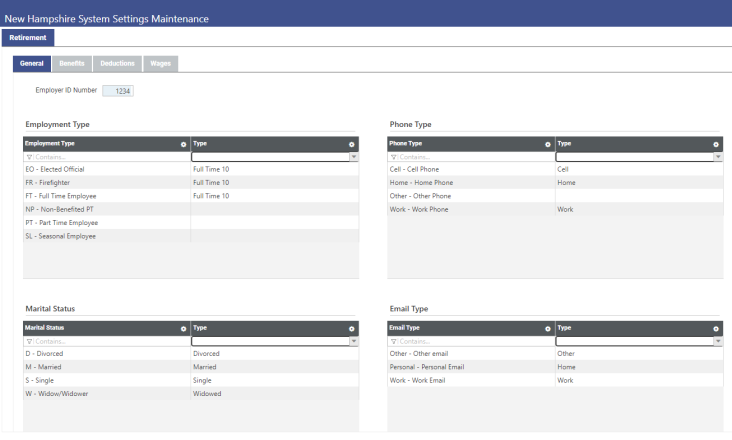
Task: Click Contains filter box under Phone Type column
Action: 470,157
